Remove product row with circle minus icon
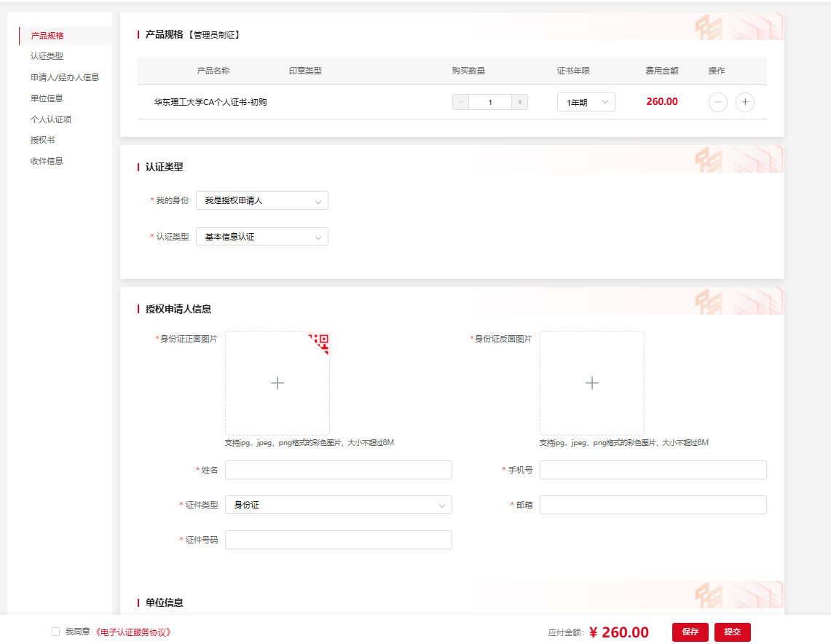 coord(717,102)
